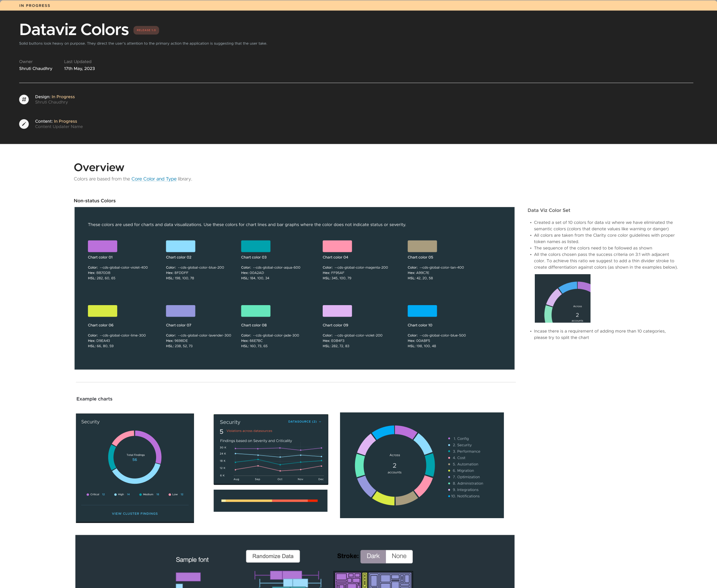Click the Randomize Data button
Image resolution: width=717 pixels, height=588 pixels.
point(273,556)
